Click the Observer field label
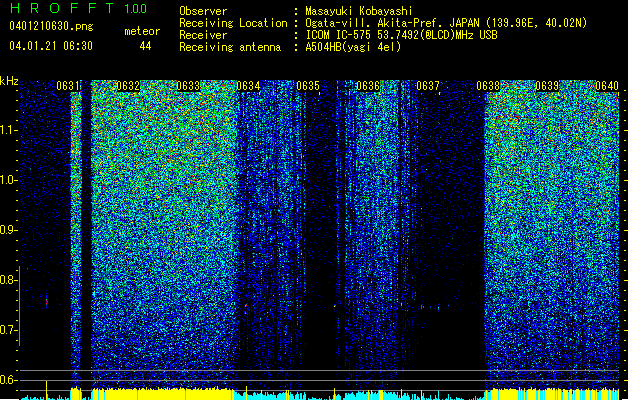The width and height of the screenshot is (629, 400). (203, 11)
